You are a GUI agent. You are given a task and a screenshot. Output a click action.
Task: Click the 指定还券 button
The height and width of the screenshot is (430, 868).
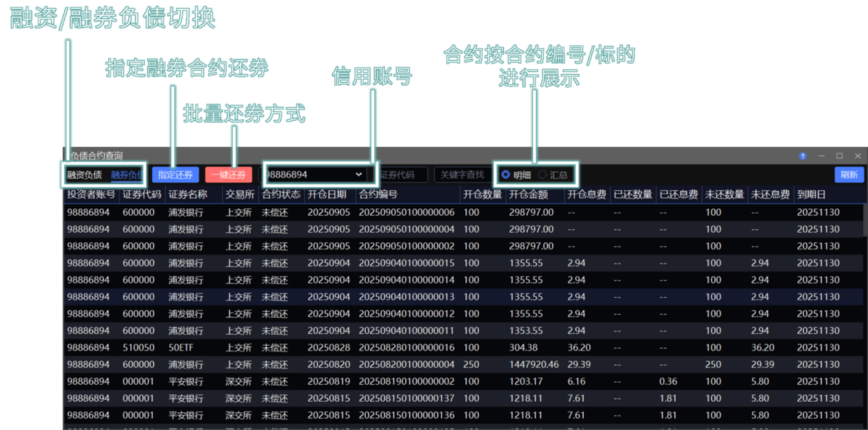[175, 175]
